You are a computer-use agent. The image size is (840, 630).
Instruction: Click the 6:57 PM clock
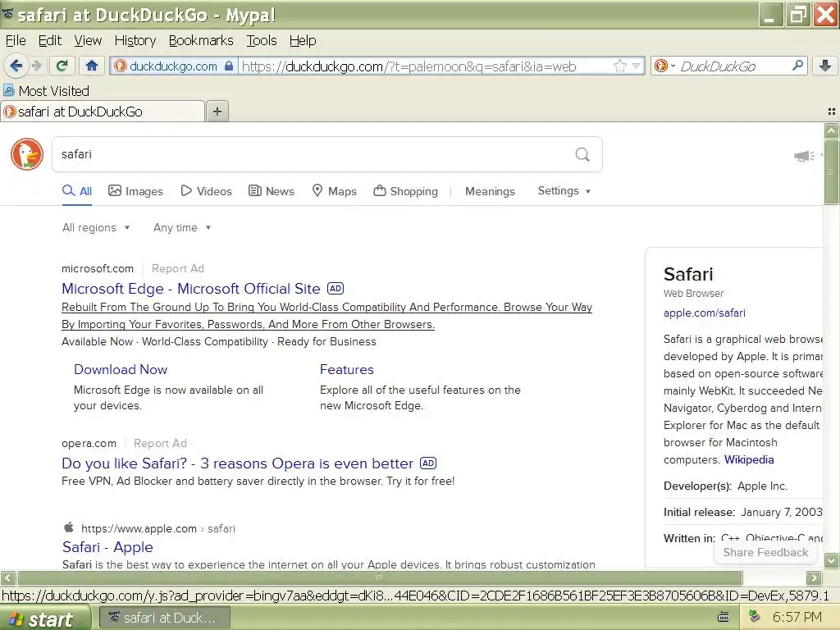(x=797, y=617)
